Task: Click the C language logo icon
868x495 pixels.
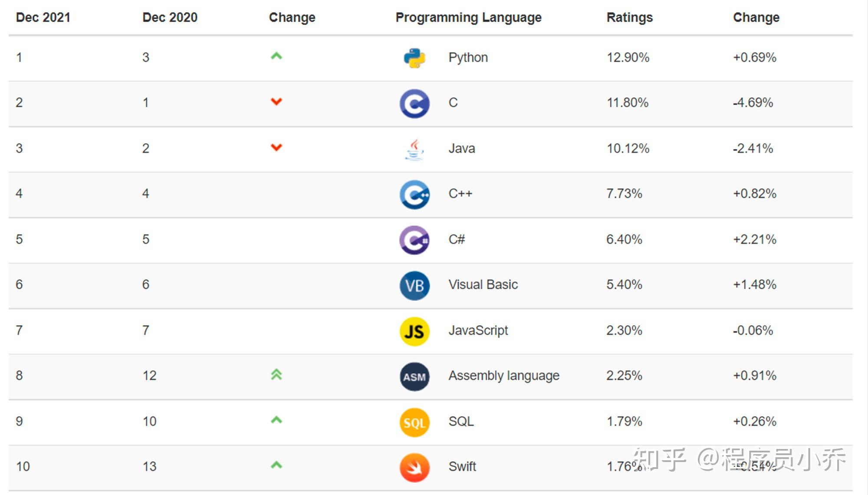Action: (414, 104)
